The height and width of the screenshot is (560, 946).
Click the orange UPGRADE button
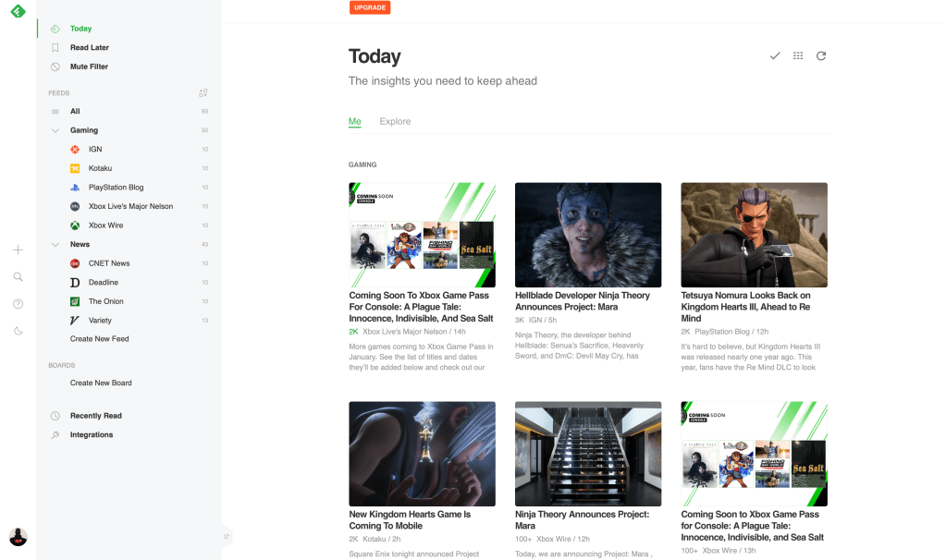pos(370,8)
